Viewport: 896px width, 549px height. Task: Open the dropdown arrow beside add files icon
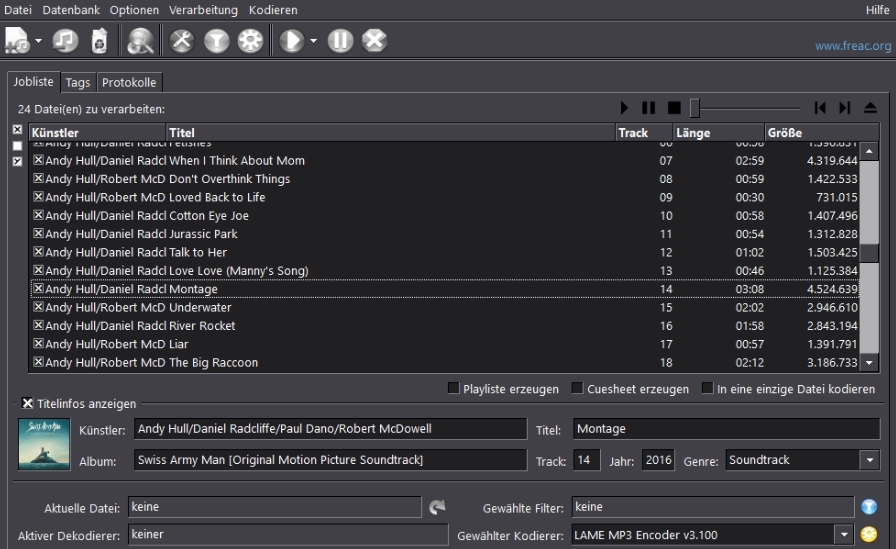click(x=38, y=41)
